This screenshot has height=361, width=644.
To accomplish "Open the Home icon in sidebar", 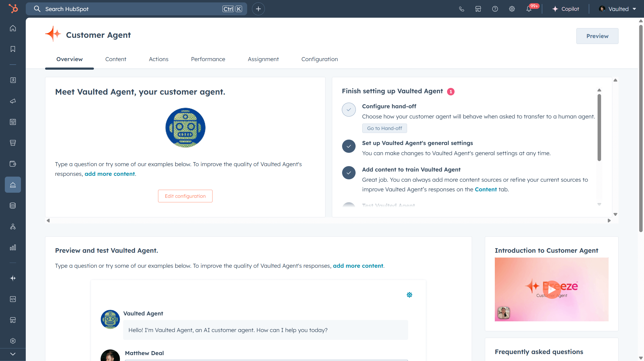I will [13, 28].
